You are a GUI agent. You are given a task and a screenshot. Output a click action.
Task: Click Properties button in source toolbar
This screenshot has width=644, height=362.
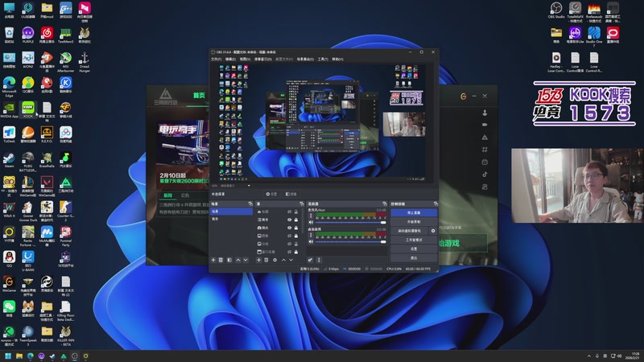point(271,194)
